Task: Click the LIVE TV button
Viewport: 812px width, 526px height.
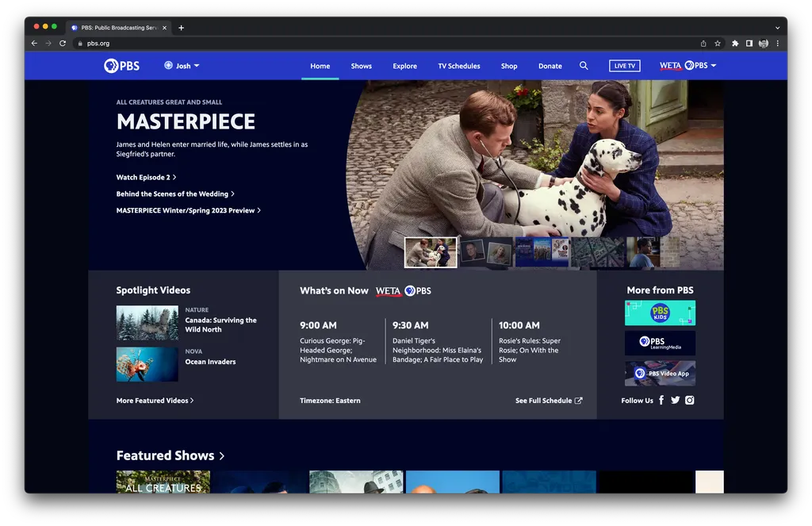Action: (625, 66)
